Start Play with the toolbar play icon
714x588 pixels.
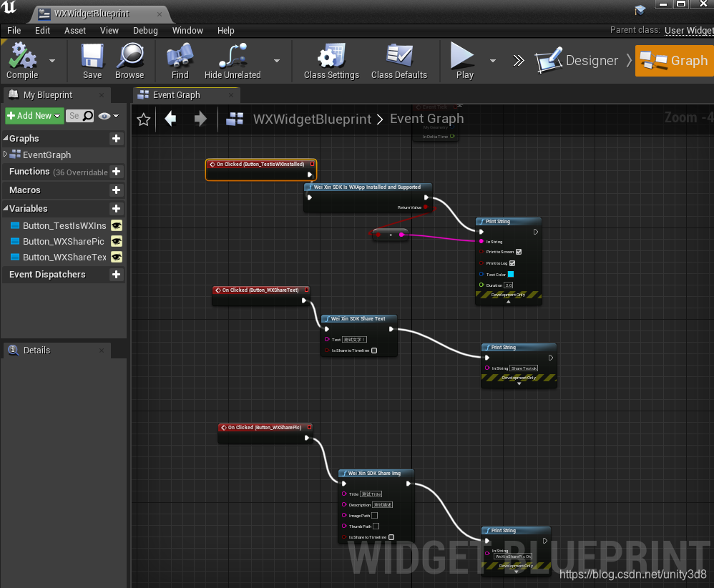coord(464,61)
